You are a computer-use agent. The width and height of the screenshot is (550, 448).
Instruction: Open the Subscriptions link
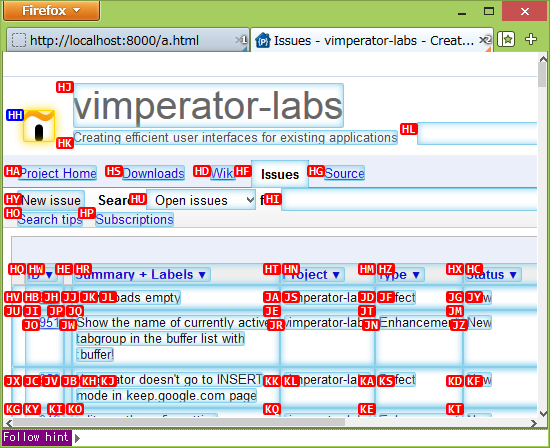pos(135,220)
